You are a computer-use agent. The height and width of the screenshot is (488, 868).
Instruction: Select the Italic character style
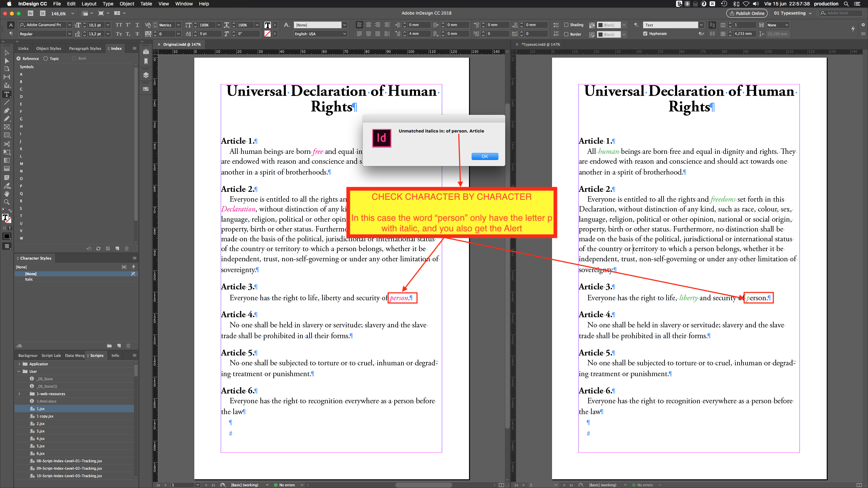coord(76,279)
